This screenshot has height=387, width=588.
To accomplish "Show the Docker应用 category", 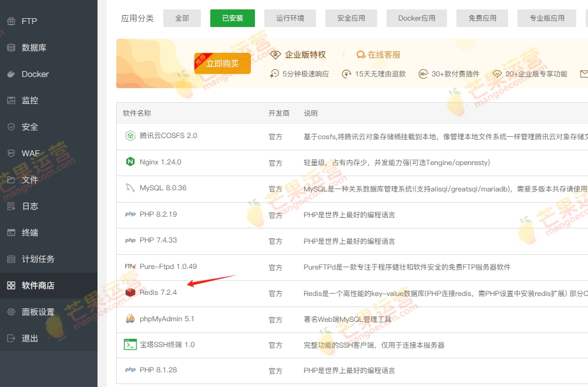I will (x=416, y=18).
